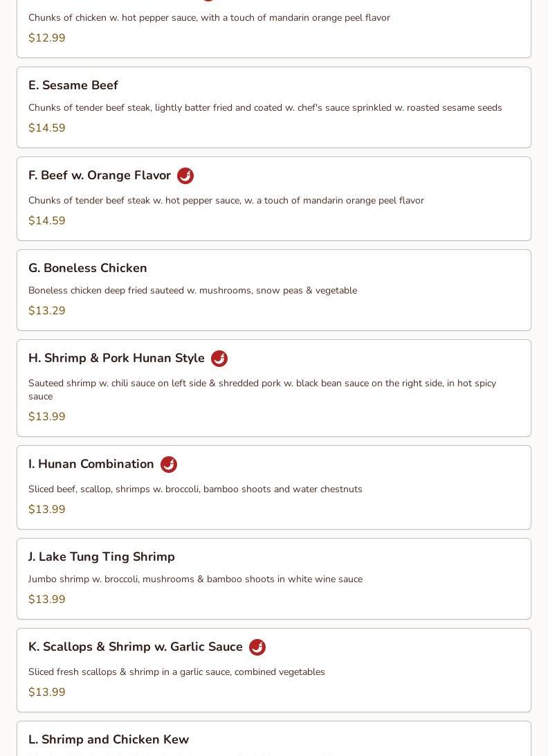Click the Lake Tung Ting Shrimp description
This screenshot has height=756, width=548.
195,579
